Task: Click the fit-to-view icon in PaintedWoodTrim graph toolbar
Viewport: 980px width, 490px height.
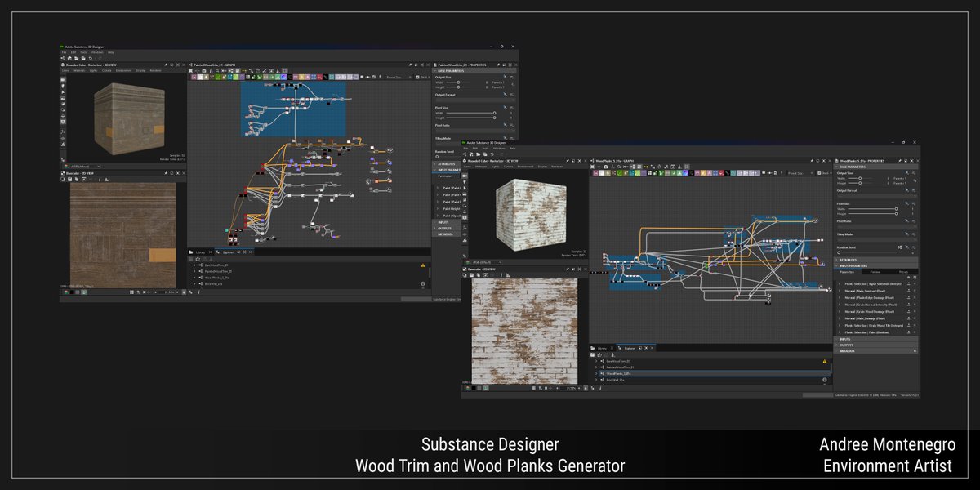Action: 190,71
